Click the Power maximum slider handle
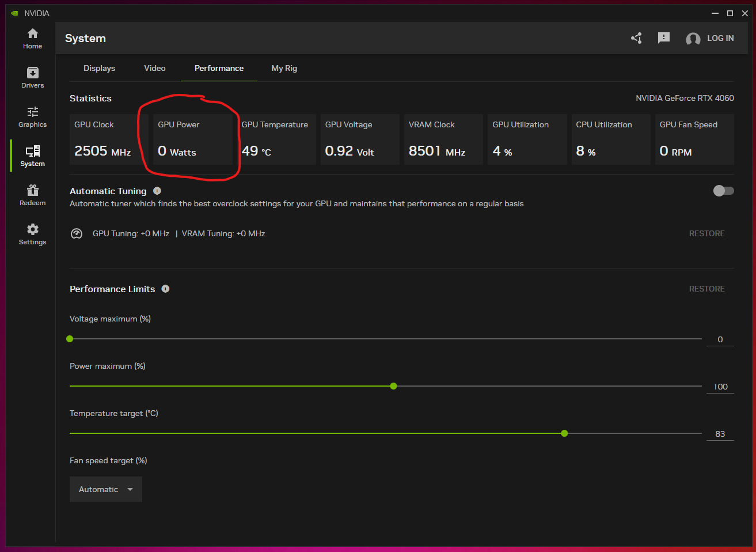 click(393, 386)
